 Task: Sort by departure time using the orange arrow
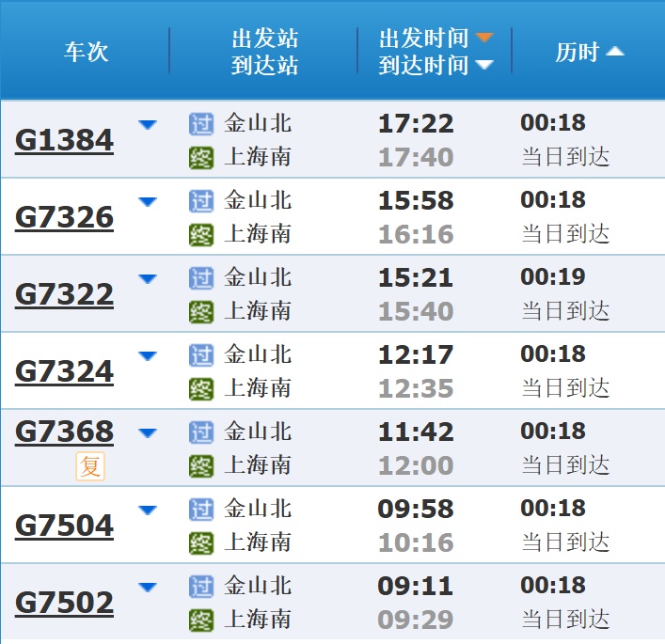(484, 39)
